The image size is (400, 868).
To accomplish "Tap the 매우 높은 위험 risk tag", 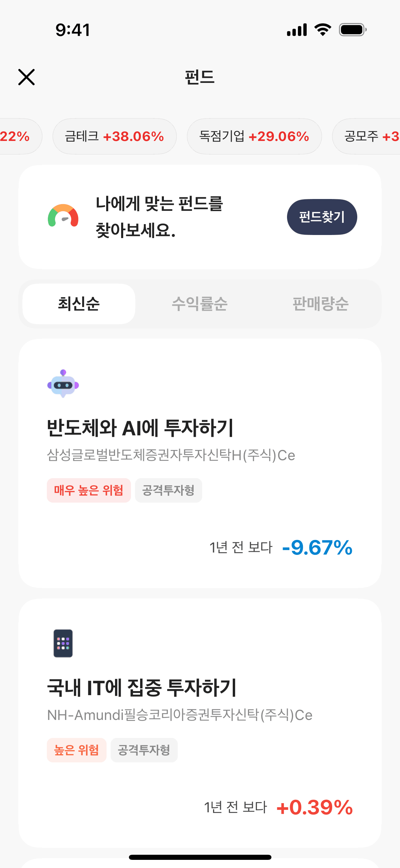I will point(89,490).
